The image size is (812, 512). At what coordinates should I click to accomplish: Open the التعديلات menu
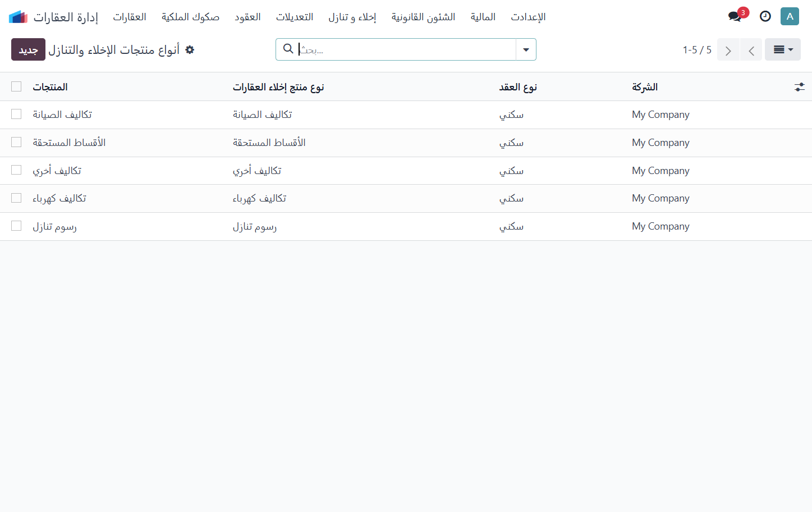tap(295, 17)
